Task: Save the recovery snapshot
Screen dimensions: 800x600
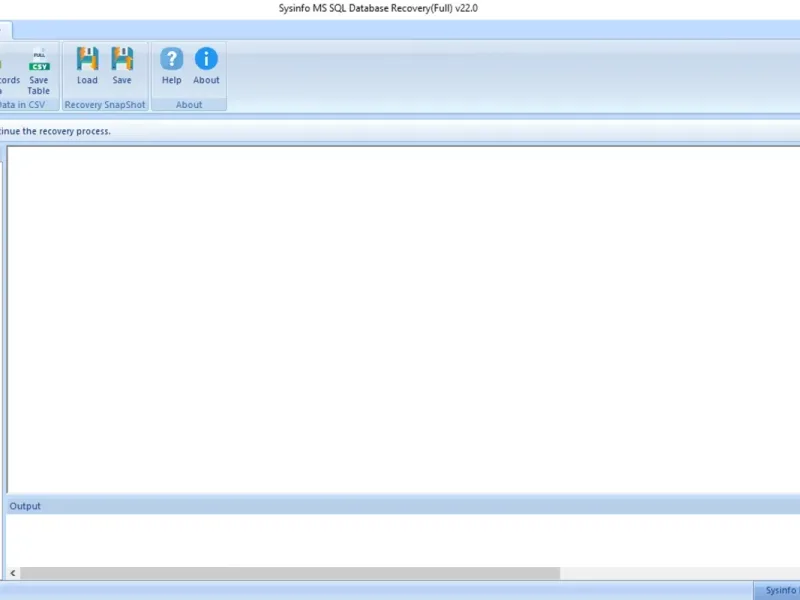Action: tap(122, 66)
